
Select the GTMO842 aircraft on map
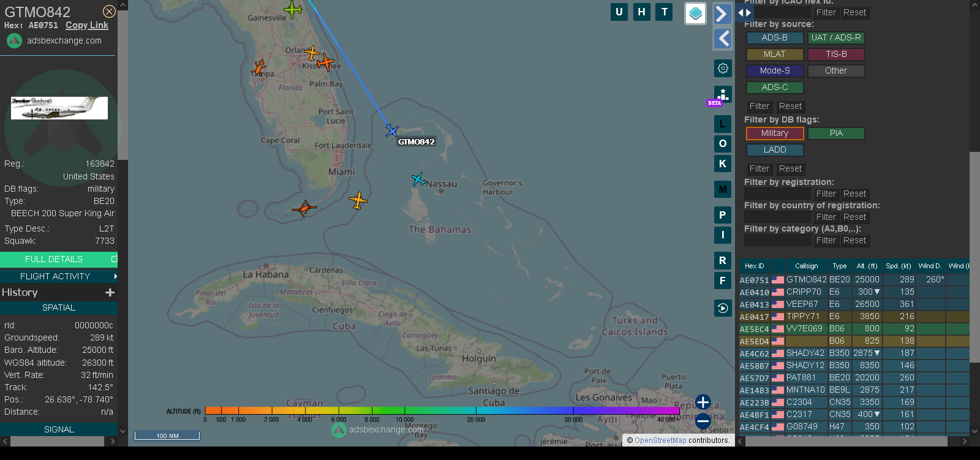click(392, 130)
